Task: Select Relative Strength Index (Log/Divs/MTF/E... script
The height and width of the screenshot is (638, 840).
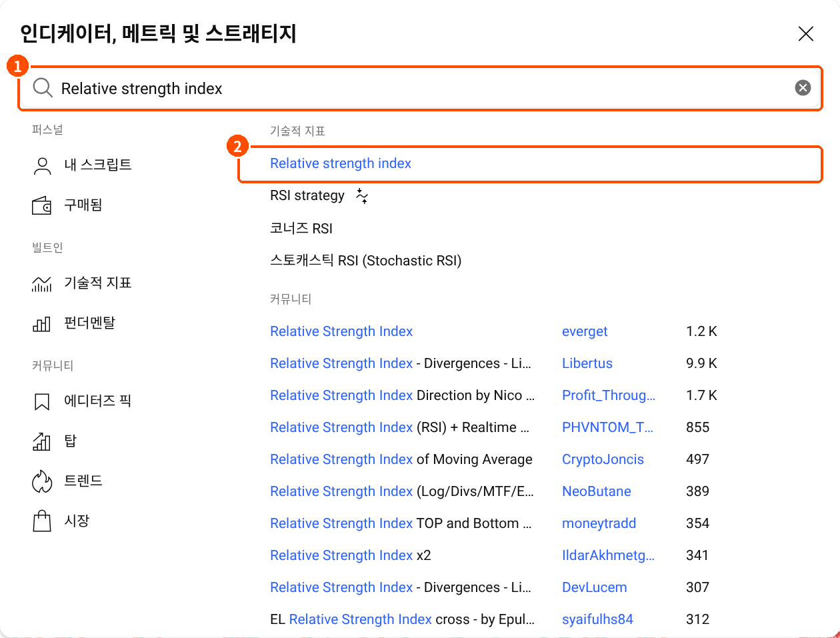Action: pyautogui.click(x=402, y=491)
